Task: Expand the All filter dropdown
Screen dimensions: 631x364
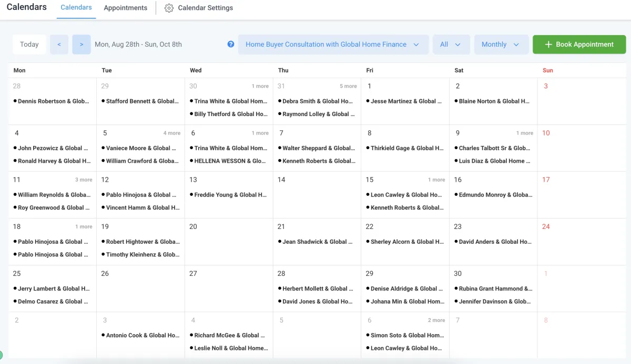Action: (451, 45)
